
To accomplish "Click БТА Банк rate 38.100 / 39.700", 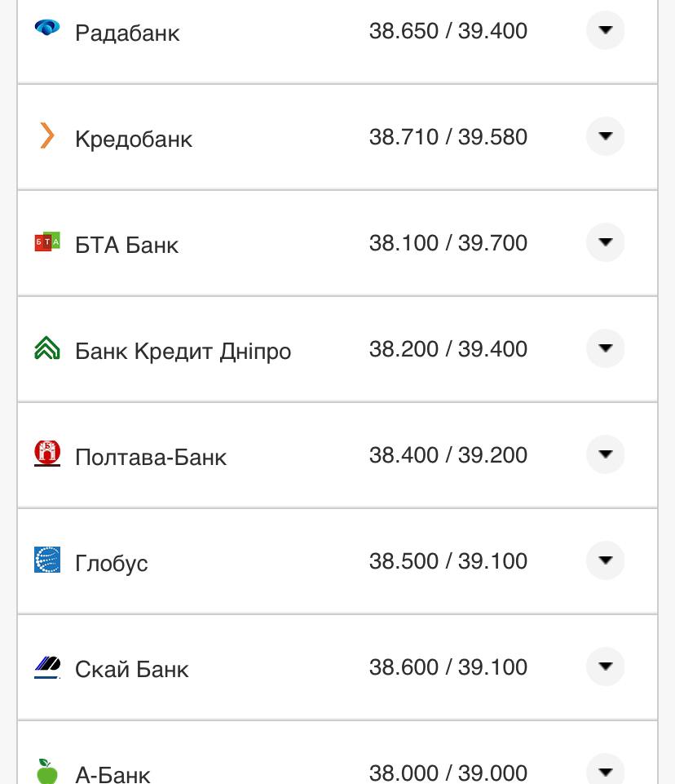I will coord(448,243).
